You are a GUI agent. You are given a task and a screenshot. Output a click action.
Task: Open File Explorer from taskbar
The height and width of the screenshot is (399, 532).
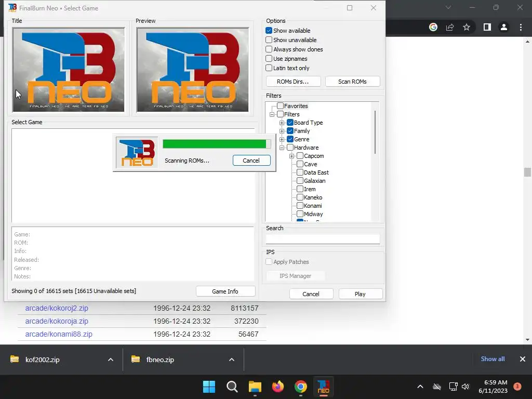coord(255,387)
